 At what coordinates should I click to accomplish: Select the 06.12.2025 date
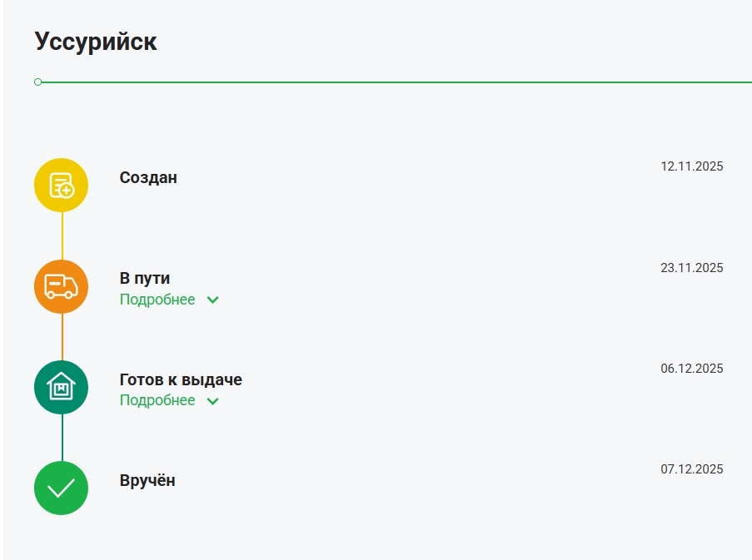691,369
